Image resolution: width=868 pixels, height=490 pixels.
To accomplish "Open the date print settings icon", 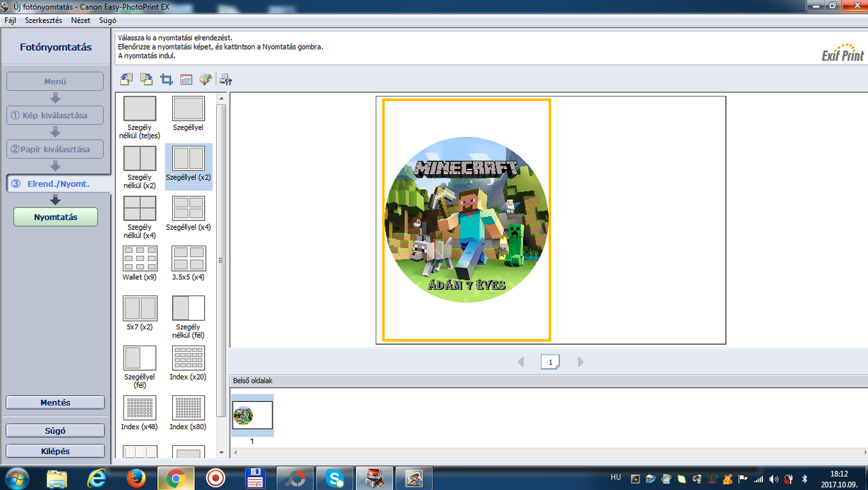I will (186, 80).
